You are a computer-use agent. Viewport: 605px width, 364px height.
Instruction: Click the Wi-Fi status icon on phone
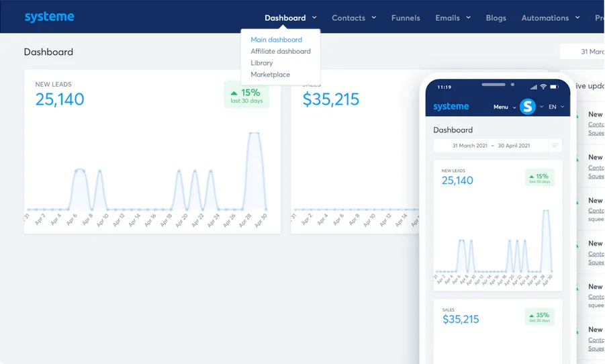click(543, 87)
